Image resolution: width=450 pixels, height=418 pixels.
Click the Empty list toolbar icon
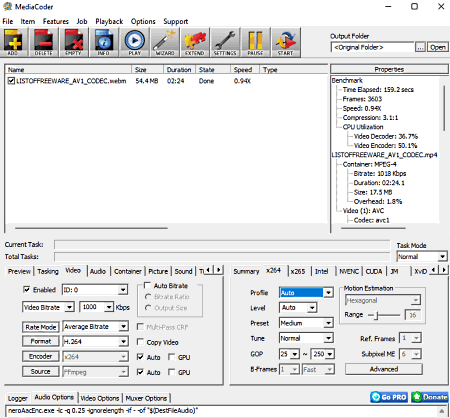tap(74, 43)
